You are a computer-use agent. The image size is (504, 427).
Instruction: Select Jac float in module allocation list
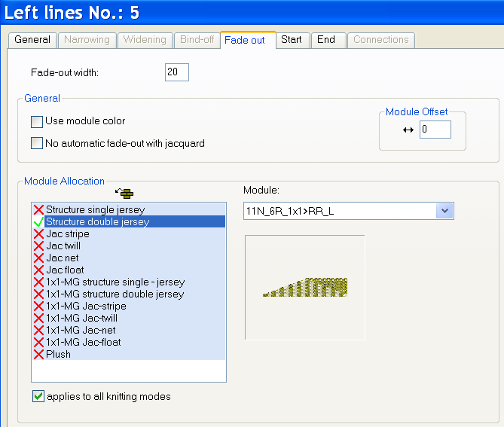[x=65, y=270]
